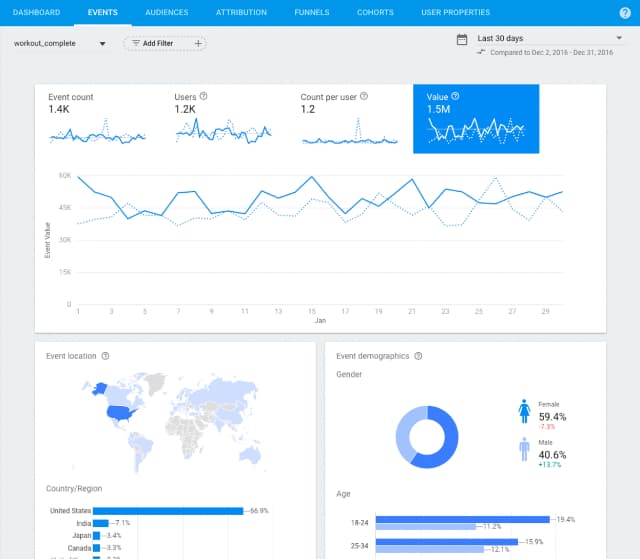Select the Event count metric card
This screenshot has height=560, width=640.
tap(98, 119)
